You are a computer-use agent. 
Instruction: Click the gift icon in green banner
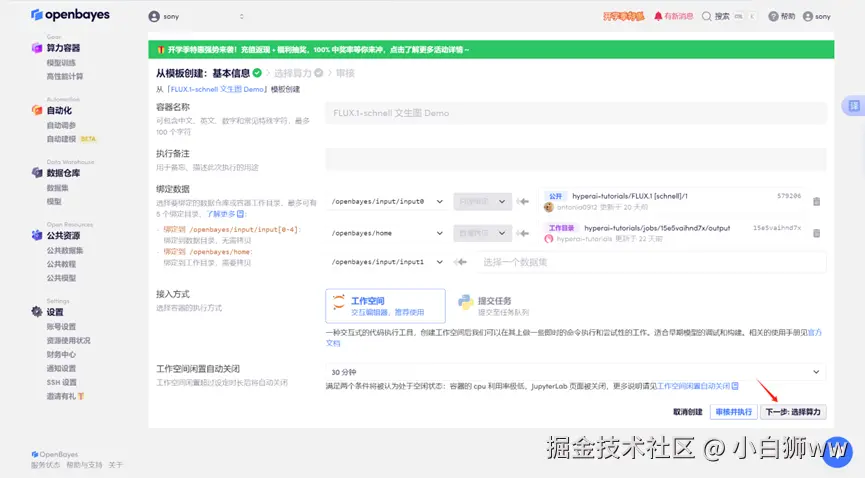click(161, 50)
